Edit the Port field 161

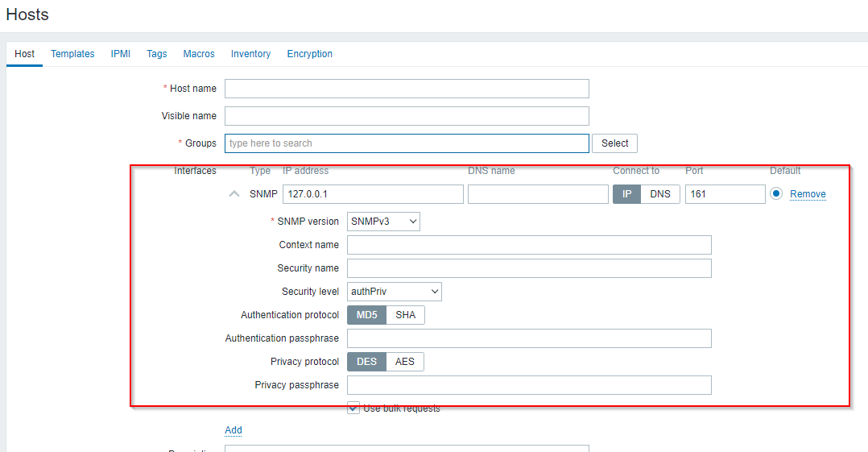coord(725,194)
